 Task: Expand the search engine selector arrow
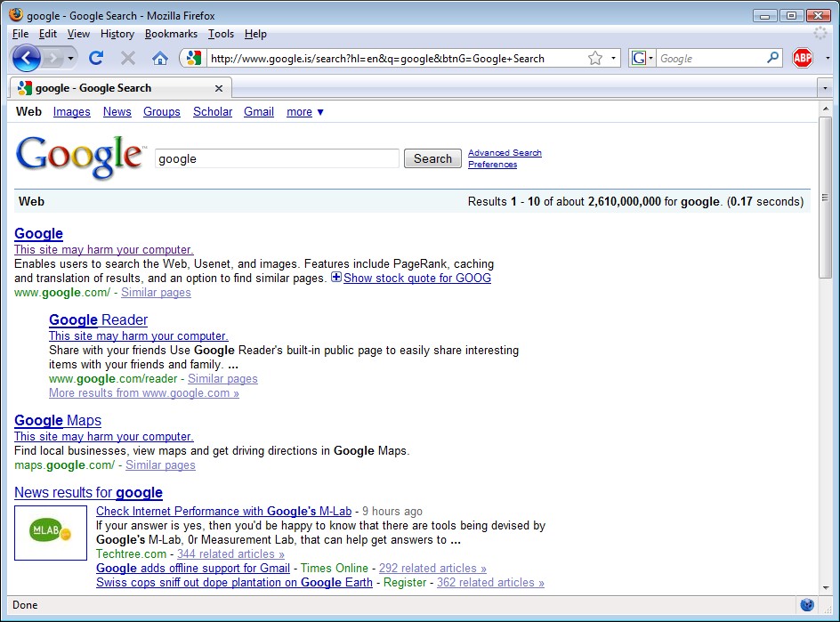(650, 58)
